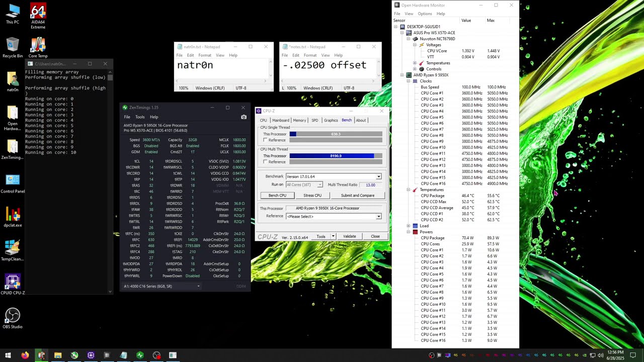This screenshot has width=644, height=362.
Task: Open the Control Panel desktop icon
Action: point(13,184)
